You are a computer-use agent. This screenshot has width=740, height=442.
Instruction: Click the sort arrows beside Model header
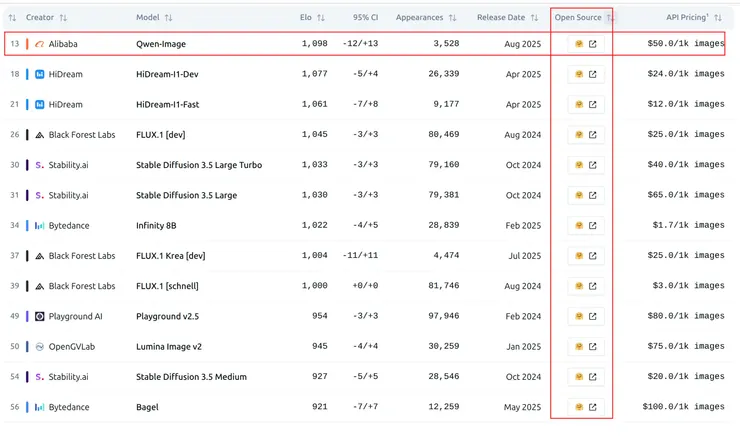tap(168, 17)
